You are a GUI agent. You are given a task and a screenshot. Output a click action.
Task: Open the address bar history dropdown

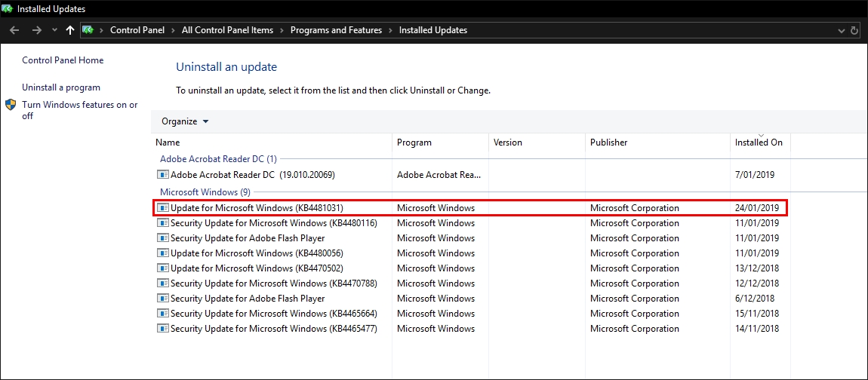(x=841, y=30)
